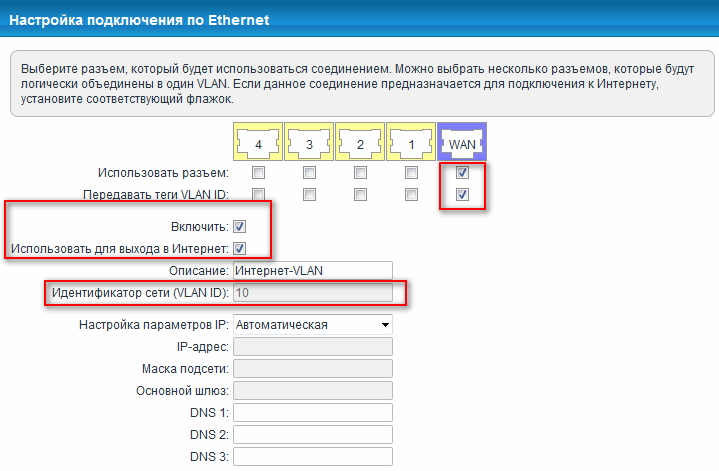Enable 'Передавать теги VLAN ID' for port 2
This screenshot has height=471, width=719.
(360, 194)
